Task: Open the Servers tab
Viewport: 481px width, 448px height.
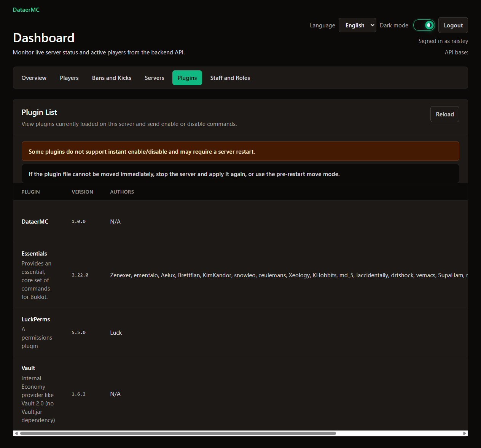Action: [154, 78]
